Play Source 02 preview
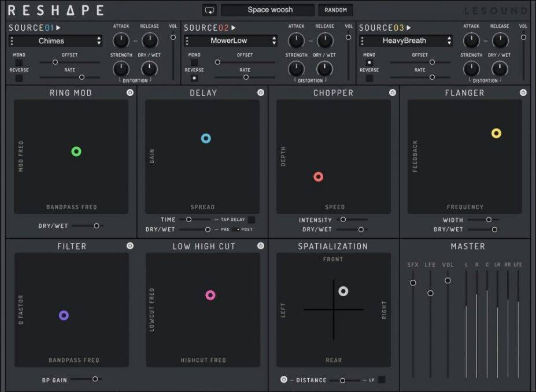This screenshot has width=536, height=392. [x=234, y=28]
